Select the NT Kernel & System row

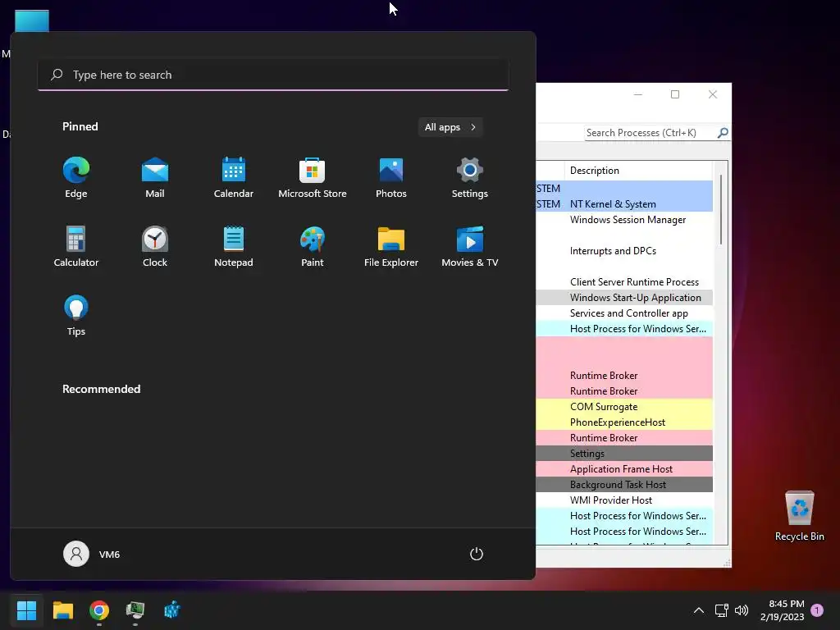(624, 204)
